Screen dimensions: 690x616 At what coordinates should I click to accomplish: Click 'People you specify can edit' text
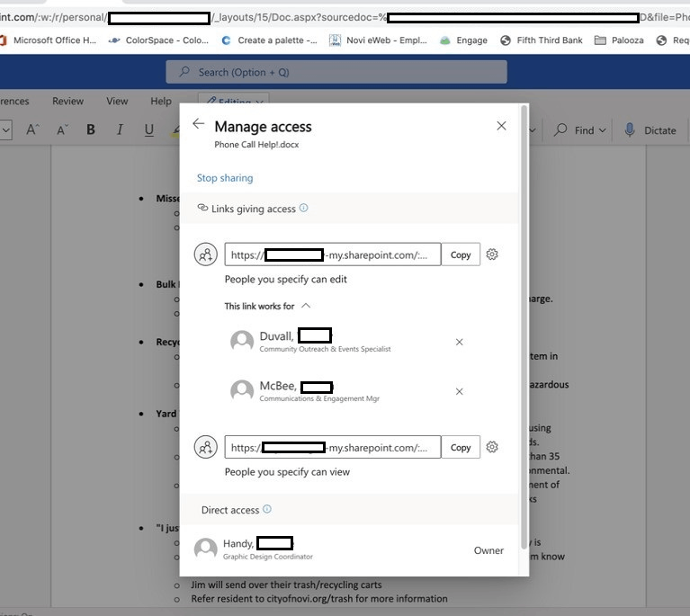pyautogui.click(x=285, y=279)
